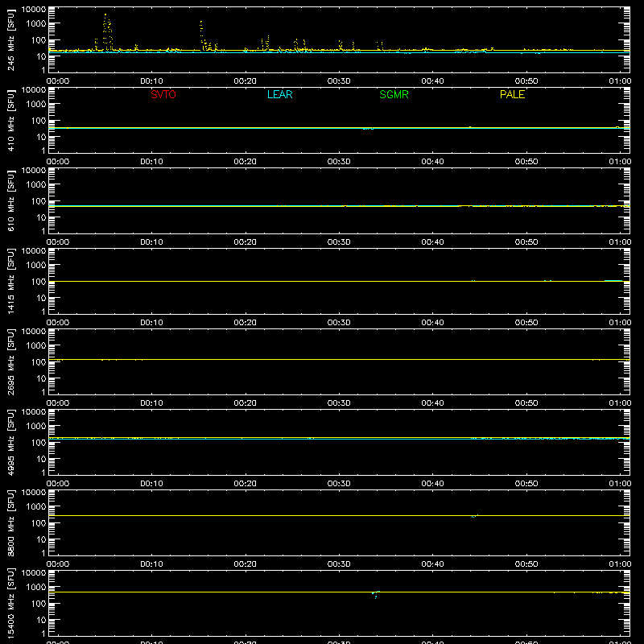
Task: Select the 15400 MHz [SFU] axis title
Action: 11,603
